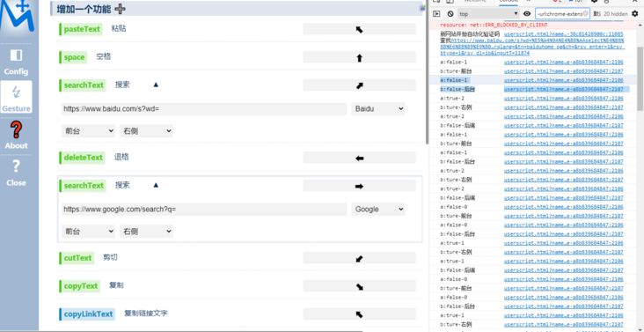
Task: Open the top JavaScript context dropdown
Action: click(x=489, y=14)
